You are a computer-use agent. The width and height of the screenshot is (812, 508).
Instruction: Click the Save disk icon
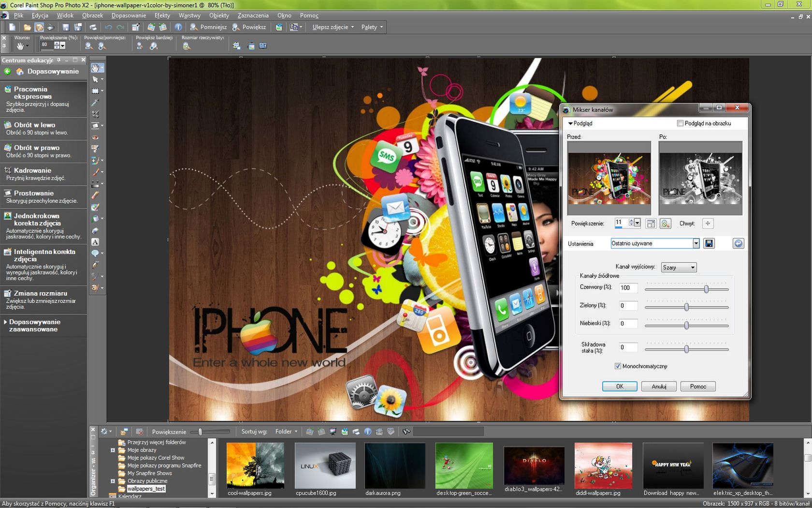(66, 27)
